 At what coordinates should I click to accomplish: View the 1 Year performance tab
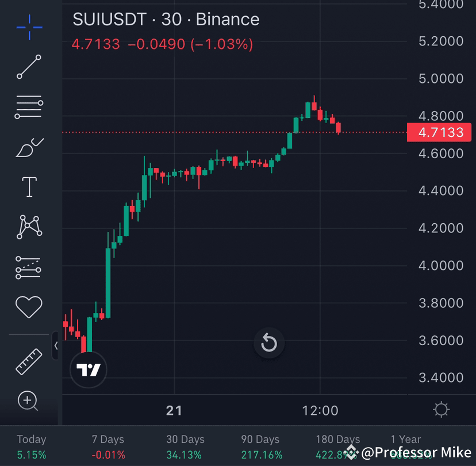(405, 439)
